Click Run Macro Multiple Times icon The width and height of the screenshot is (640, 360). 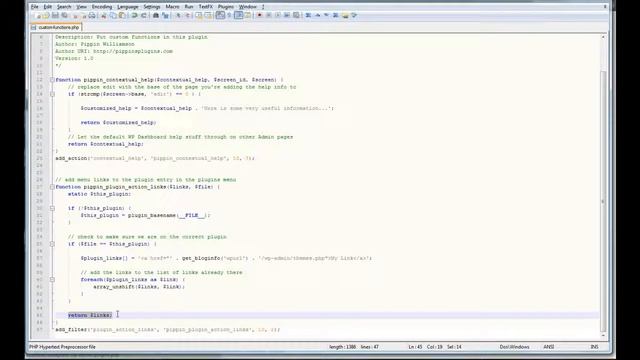pos(287,16)
